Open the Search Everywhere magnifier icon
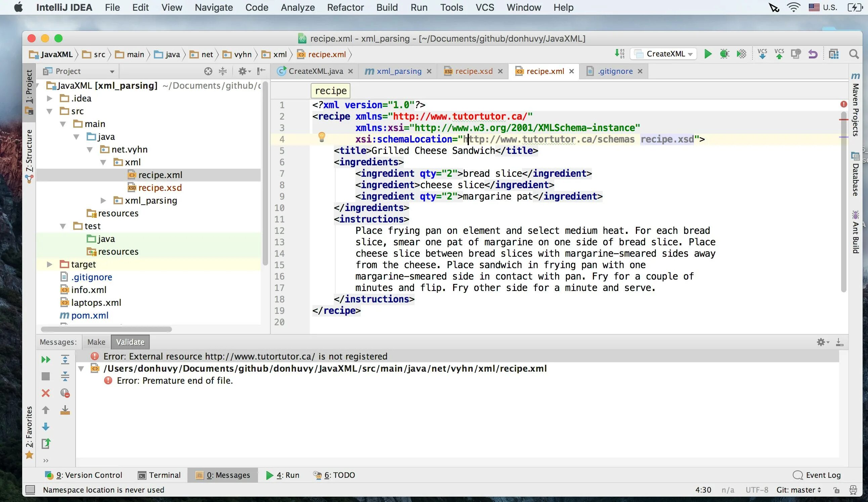 tap(854, 54)
